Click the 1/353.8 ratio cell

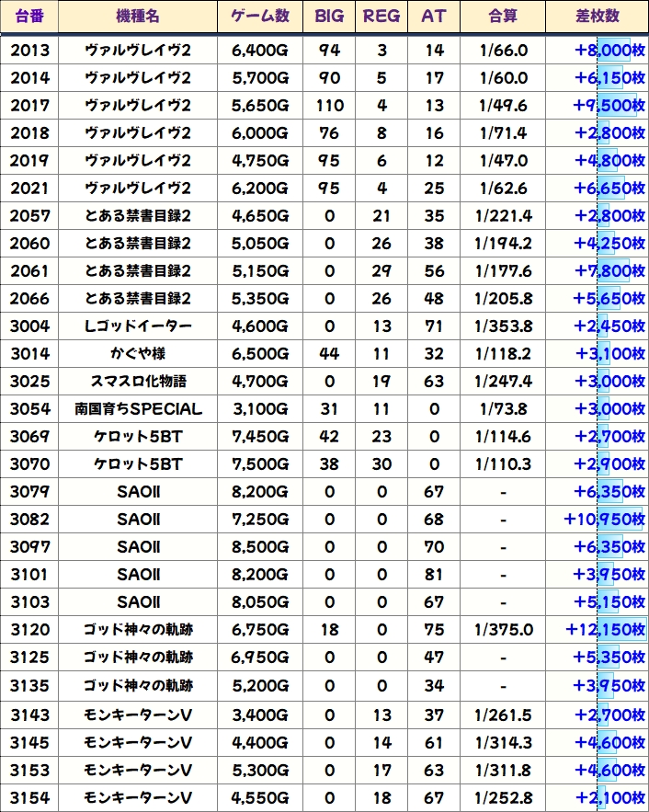tap(503, 326)
